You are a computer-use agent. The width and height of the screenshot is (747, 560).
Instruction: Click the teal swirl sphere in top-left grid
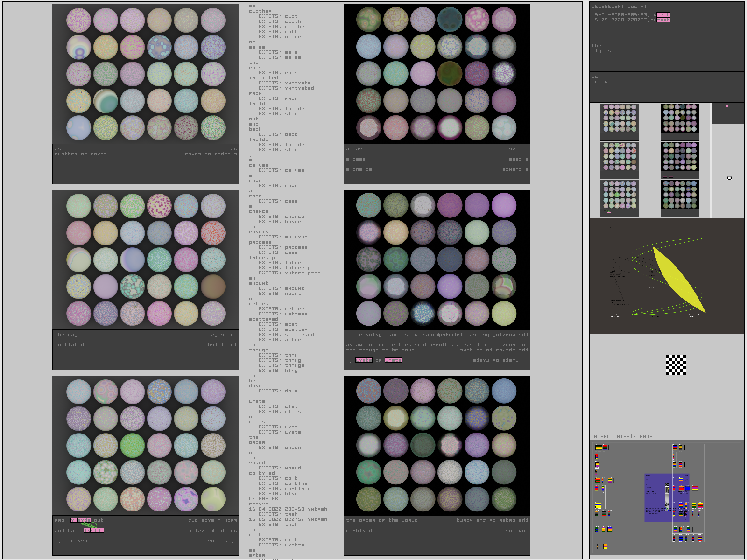106,101
